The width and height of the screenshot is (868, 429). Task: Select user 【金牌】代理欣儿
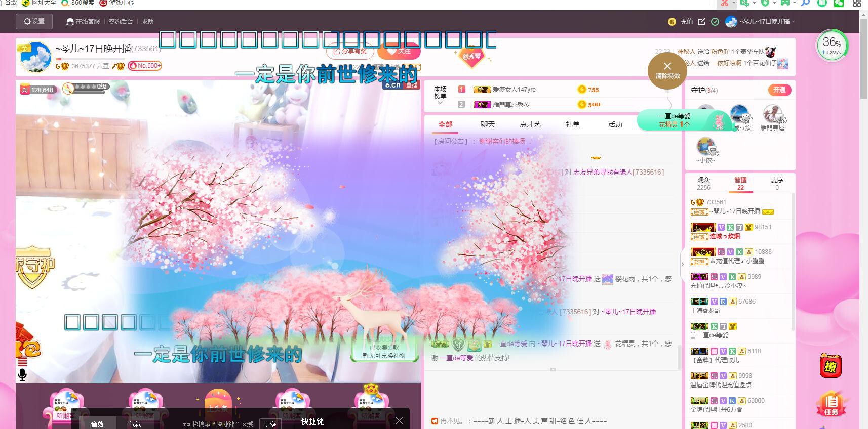pyautogui.click(x=715, y=360)
